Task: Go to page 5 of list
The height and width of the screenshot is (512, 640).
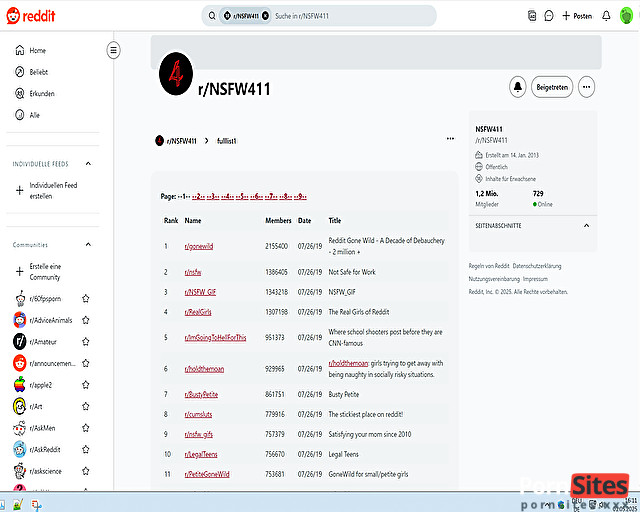Action: click(242, 196)
